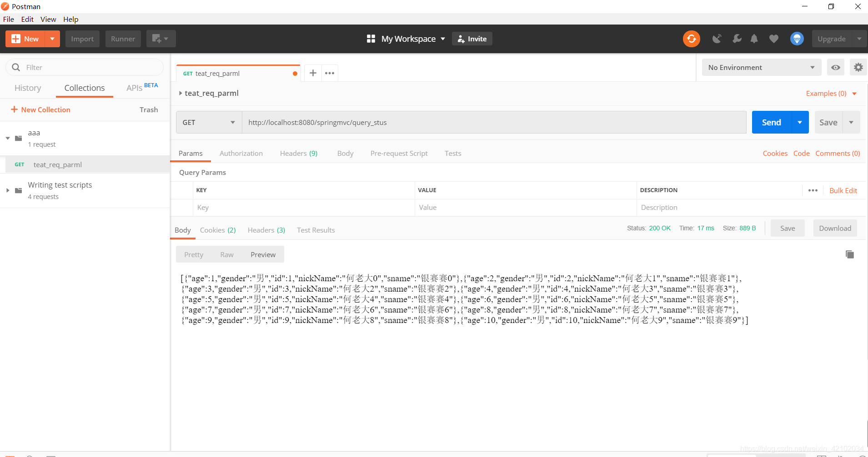This screenshot has height=457, width=868.
Task: Click the aaa collection folder icon
Action: [19, 138]
